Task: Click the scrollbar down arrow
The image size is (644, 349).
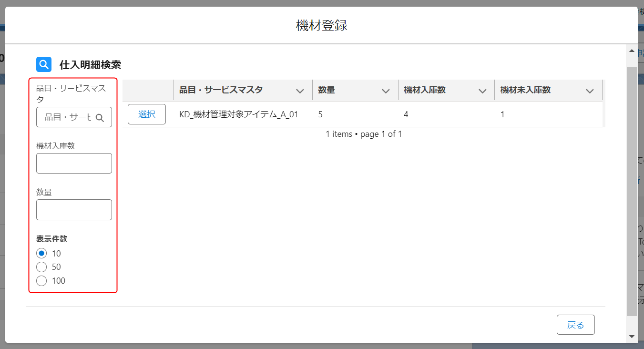Action: (632, 336)
